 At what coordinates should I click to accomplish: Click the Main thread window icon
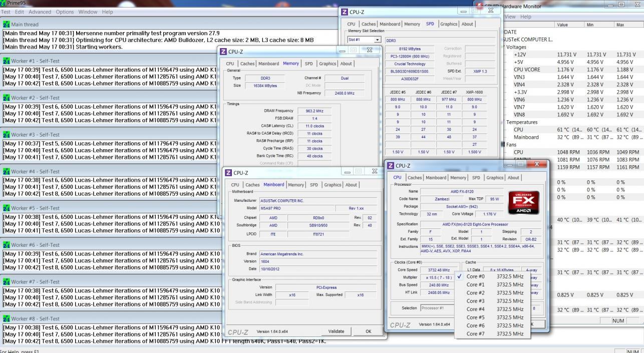pyautogui.click(x=6, y=24)
